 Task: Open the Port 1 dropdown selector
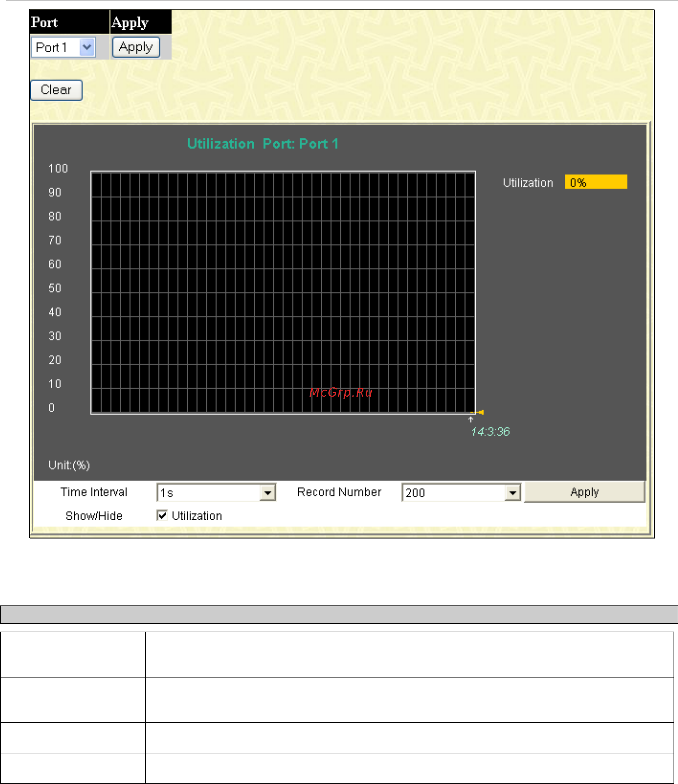click(63, 47)
